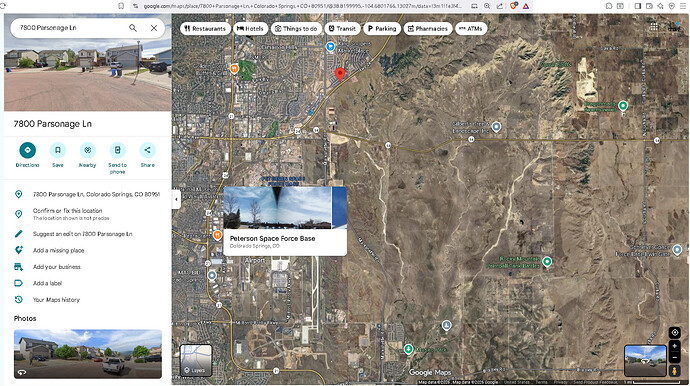Filter map by Restaurants
This screenshot has height=386, width=690.
[205, 29]
